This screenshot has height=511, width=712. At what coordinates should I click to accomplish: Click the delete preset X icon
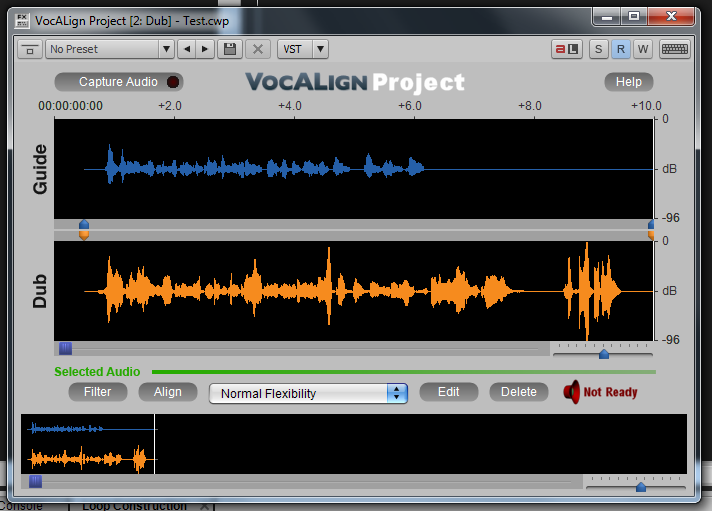[258, 49]
